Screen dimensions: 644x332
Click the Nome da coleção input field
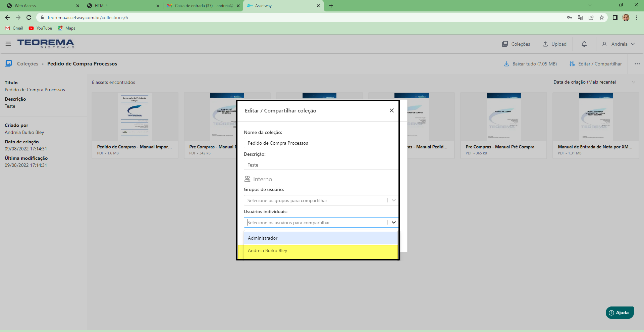point(321,143)
